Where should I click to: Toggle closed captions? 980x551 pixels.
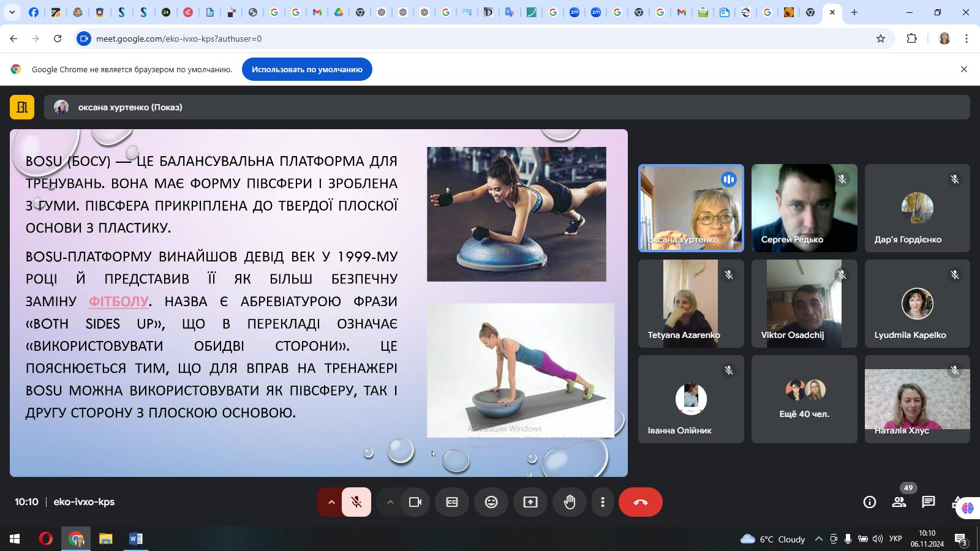click(x=452, y=502)
